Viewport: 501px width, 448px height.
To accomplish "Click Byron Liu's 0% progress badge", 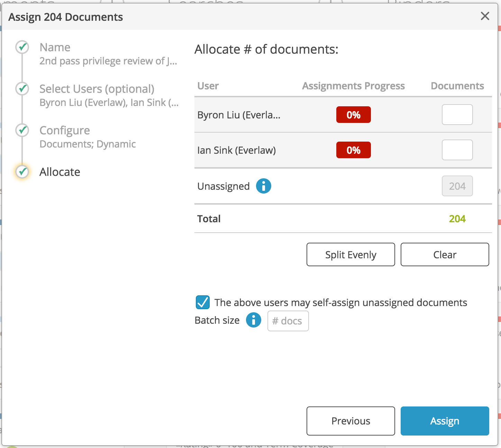I will 353,114.
